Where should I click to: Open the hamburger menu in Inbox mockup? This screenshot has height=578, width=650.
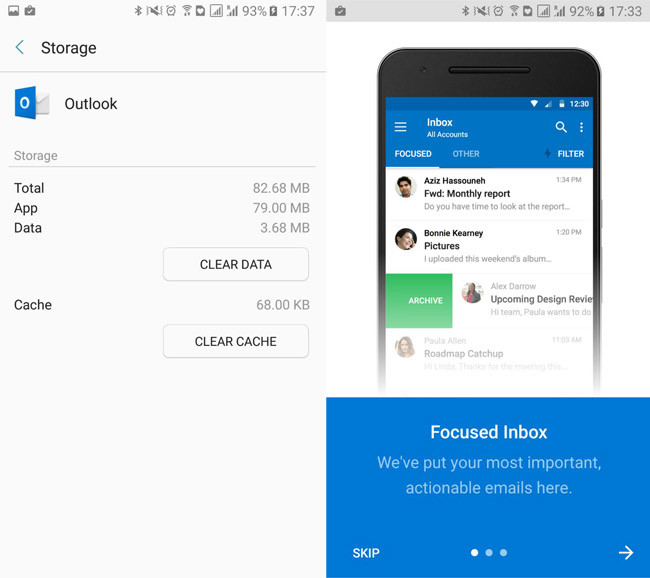click(x=400, y=127)
